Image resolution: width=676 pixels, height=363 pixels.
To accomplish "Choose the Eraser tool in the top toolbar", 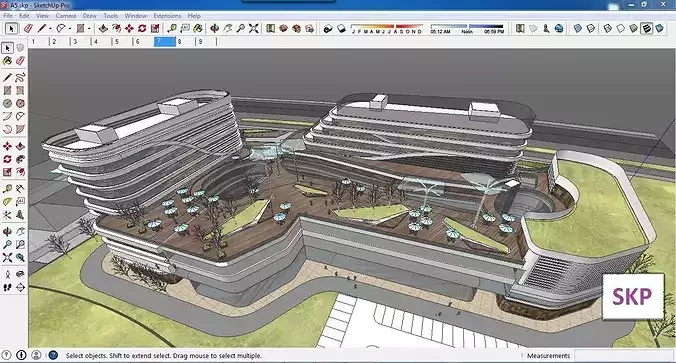I will [x=28, y=28].
